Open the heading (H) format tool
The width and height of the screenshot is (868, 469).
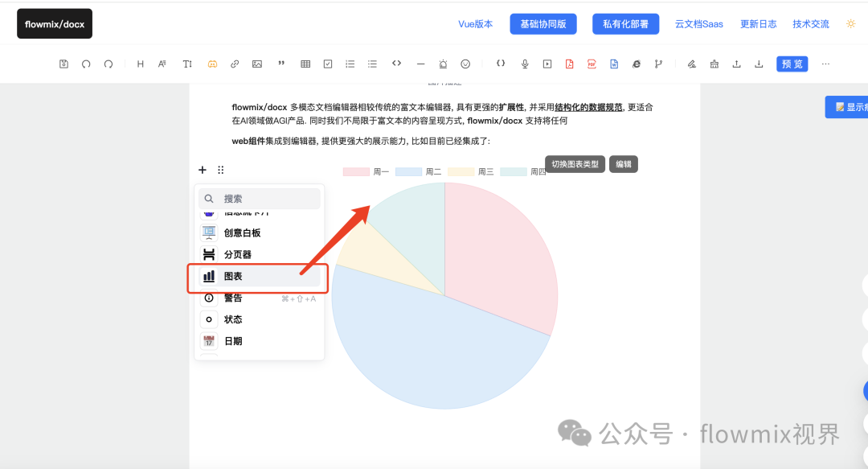click(x=140, y=64)
